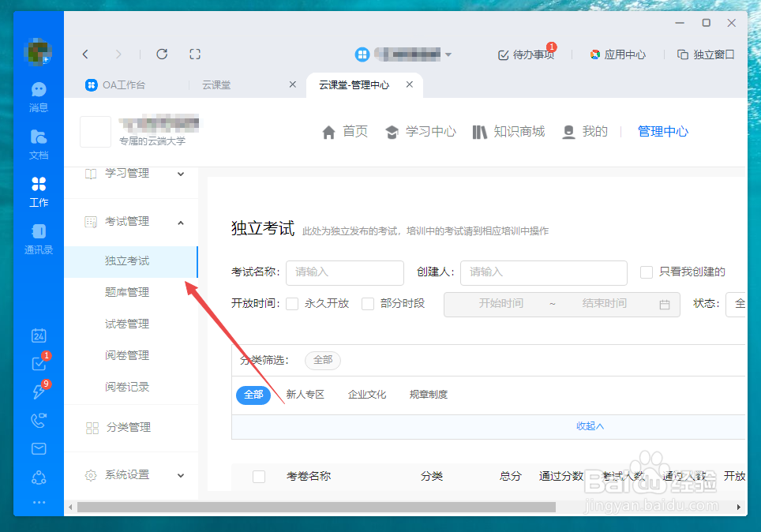
Task: Click the 考试名称 input field
Action: 345,273
